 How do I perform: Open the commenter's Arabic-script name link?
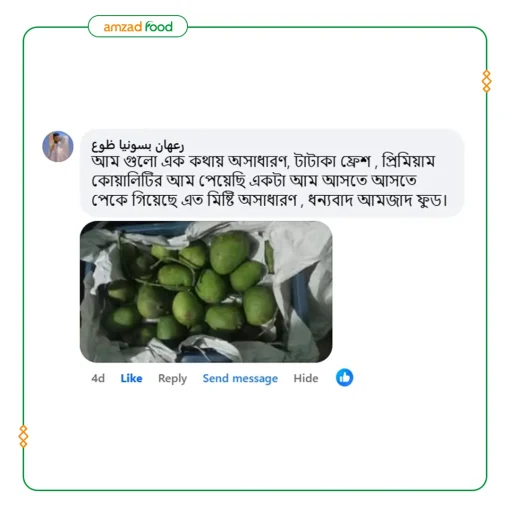138,145
